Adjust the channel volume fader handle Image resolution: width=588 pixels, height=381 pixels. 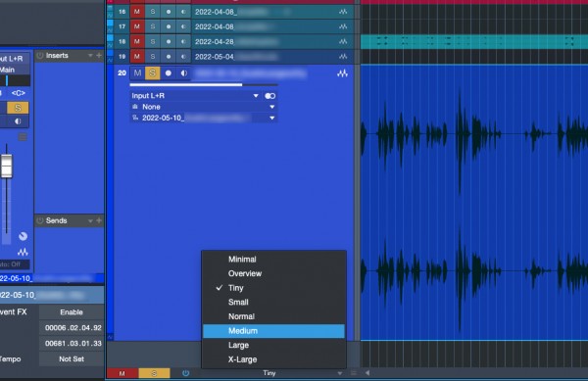(7, 166)
